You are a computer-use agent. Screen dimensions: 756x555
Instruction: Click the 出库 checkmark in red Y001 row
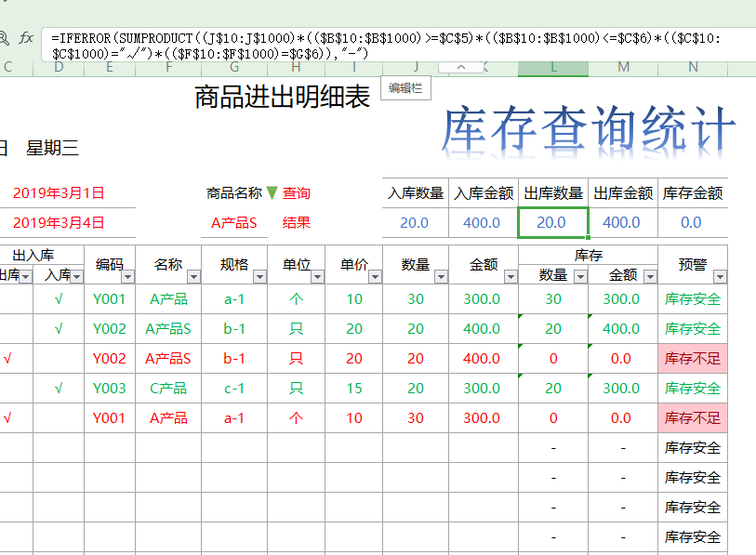coord(7,418)
